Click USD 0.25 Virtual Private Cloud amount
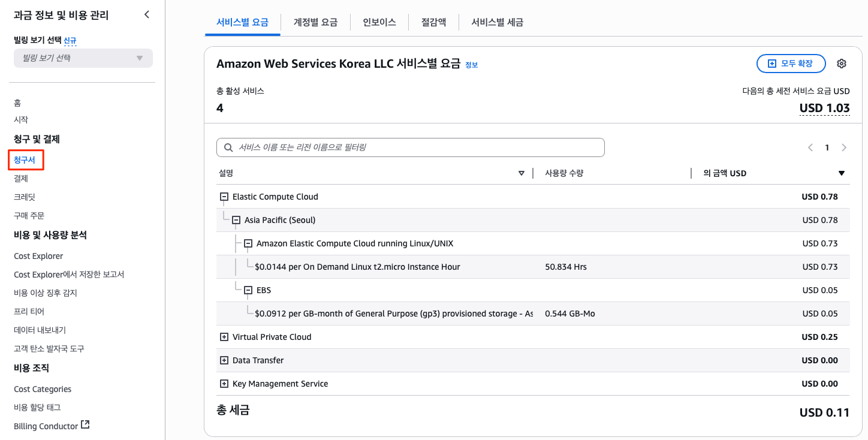Image resolution: width=868 pixels, height=440 pixels. point(819,337)
